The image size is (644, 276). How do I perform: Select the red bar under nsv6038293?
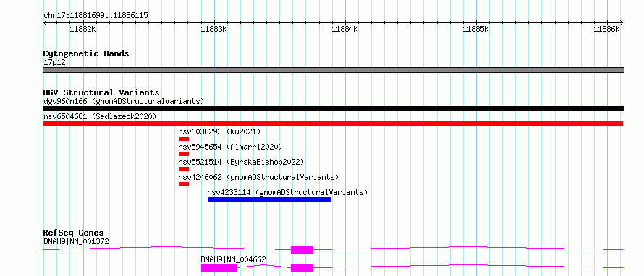tap(184, 139)
